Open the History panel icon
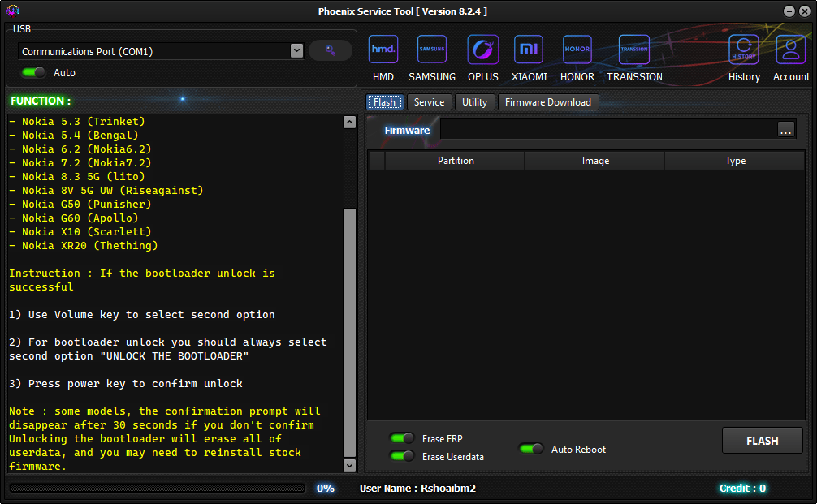817x504 pixels. coord(744,50)
